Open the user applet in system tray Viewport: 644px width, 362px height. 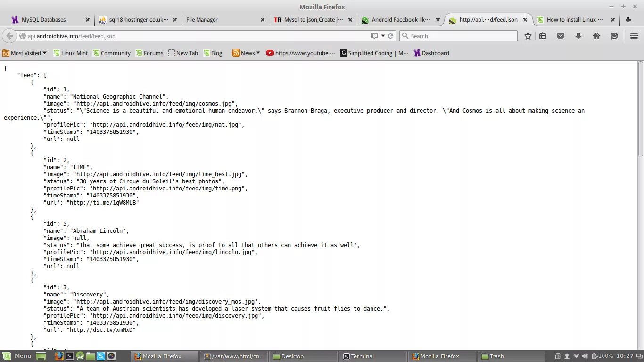(567, 356)
